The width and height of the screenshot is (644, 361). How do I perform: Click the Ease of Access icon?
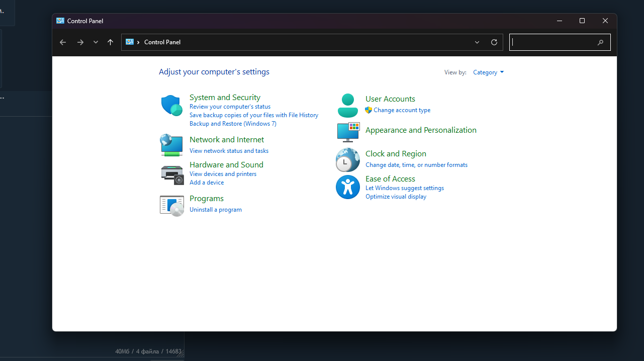[x=348, y=187]
